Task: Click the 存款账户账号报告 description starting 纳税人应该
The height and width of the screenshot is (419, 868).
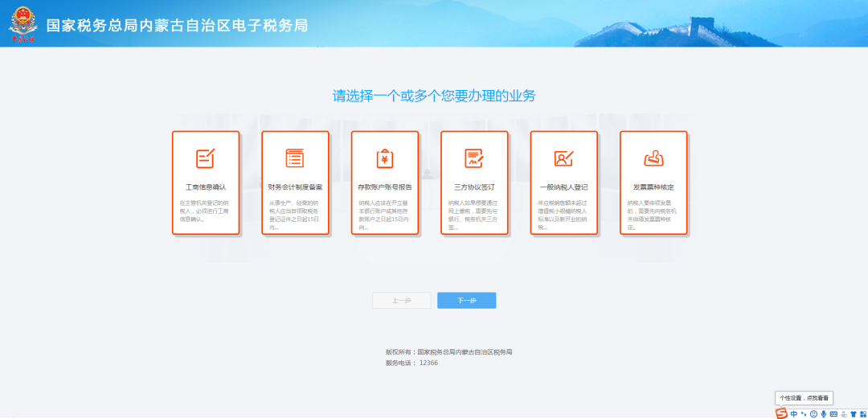Action: coord(383,215)
